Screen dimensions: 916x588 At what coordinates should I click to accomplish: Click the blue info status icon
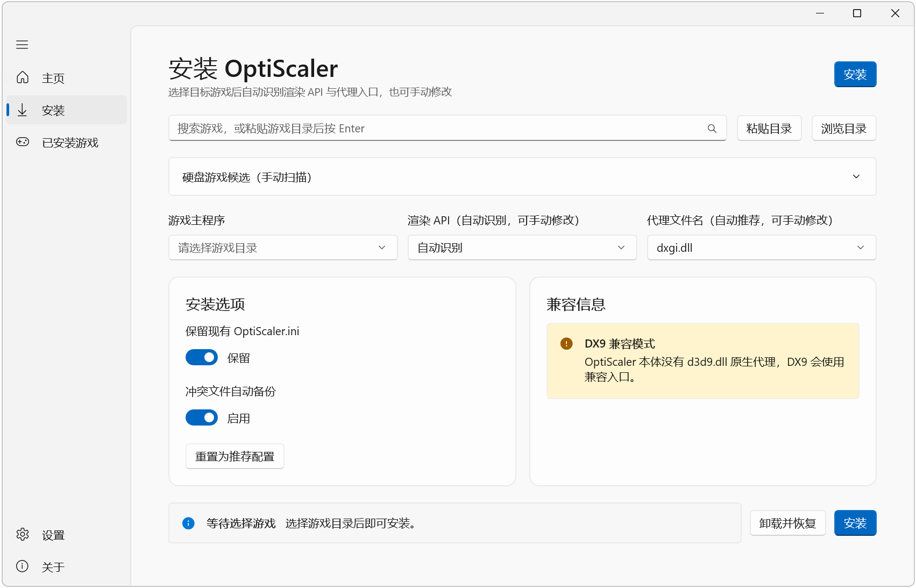coord(188,523)
